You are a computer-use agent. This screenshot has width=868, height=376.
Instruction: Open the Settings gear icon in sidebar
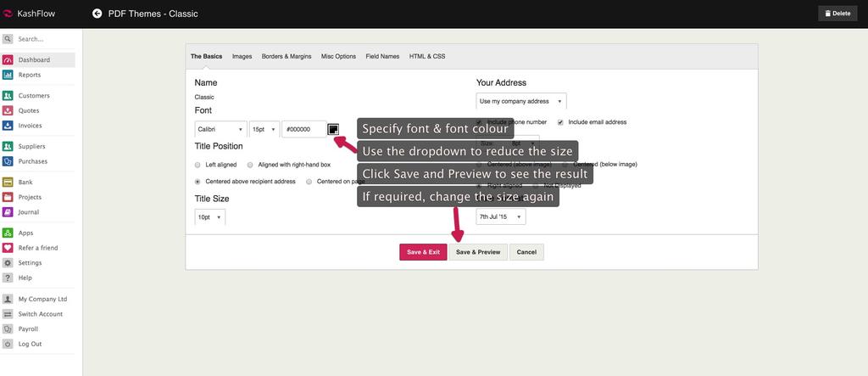pyautogui.click(x=8, y=263)
